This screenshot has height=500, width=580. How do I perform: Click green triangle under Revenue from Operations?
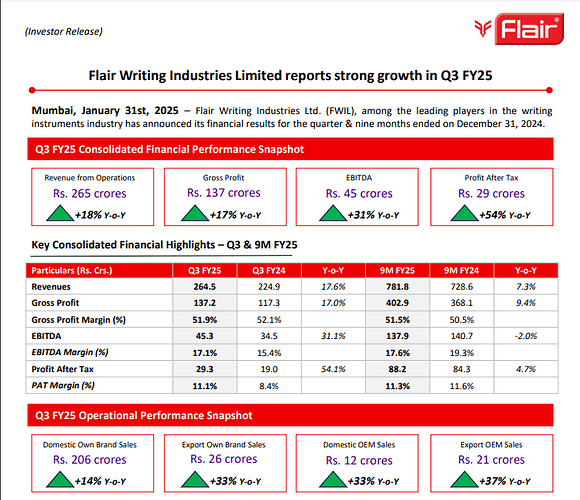[60, 213]
